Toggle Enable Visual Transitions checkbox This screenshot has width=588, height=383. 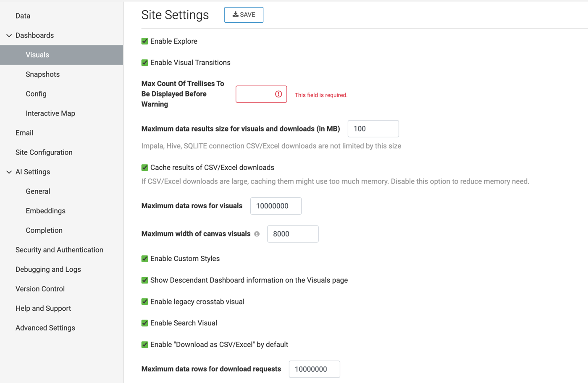click(x=145, y=63)
